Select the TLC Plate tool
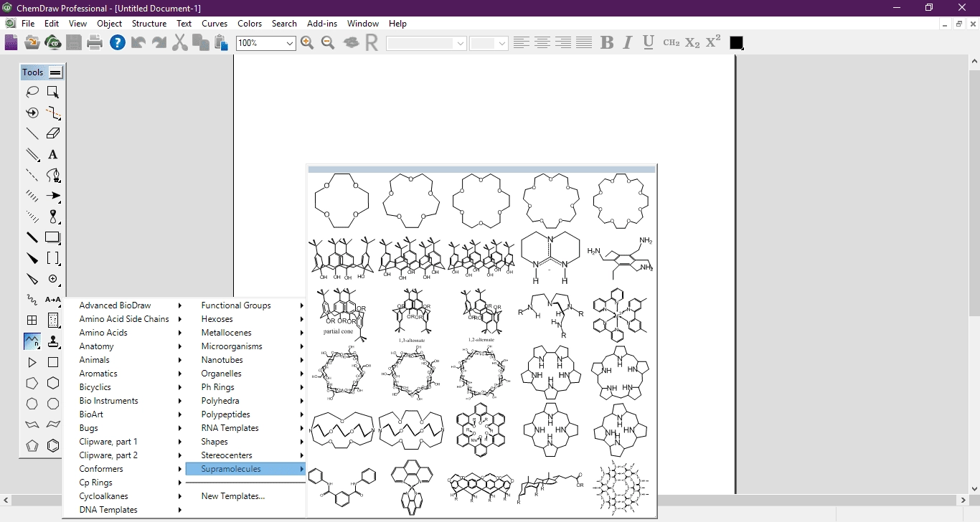The height and width of the screenshot is (522, 980). 53,321
